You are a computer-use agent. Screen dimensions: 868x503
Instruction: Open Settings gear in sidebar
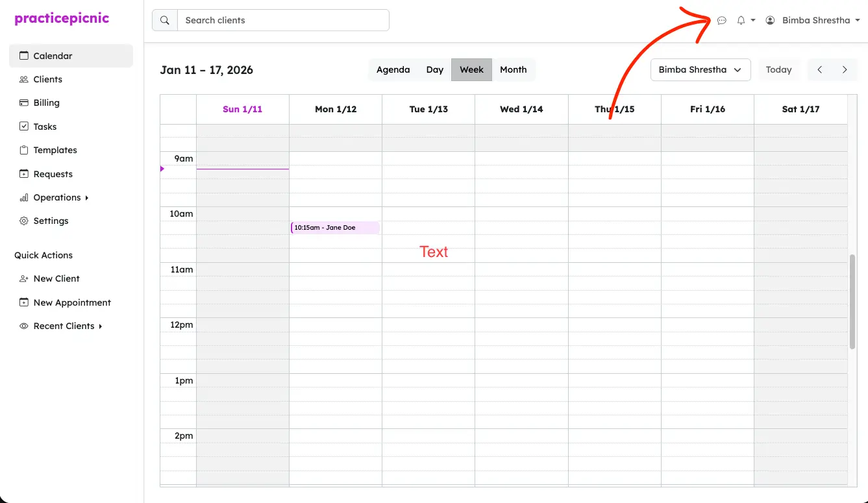pyautogui.click(x=51, y=221)
